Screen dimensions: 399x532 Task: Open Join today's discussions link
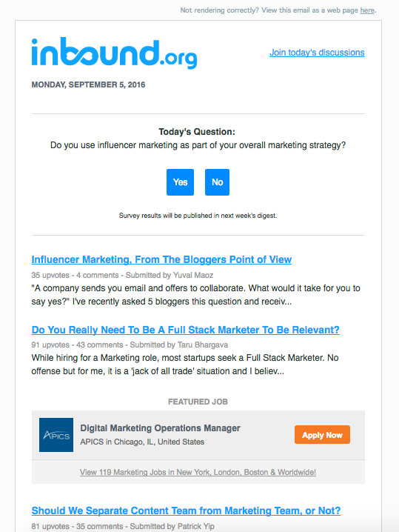317,53
